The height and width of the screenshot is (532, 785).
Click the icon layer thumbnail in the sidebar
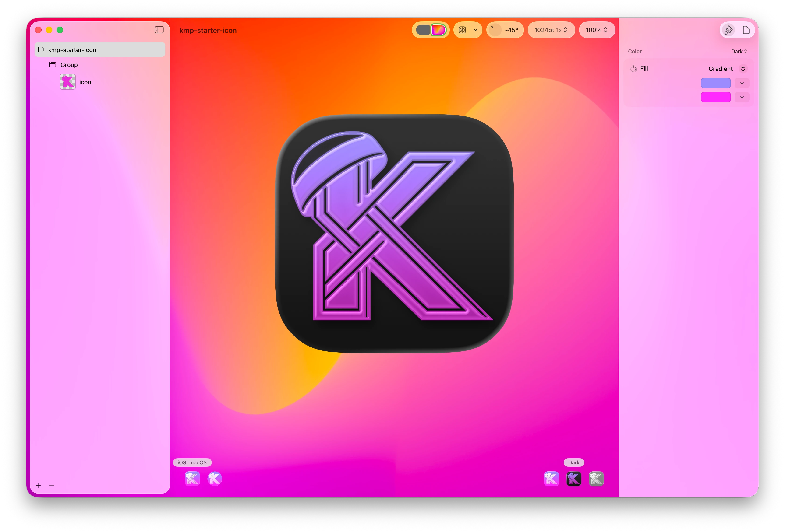(67, 82)
